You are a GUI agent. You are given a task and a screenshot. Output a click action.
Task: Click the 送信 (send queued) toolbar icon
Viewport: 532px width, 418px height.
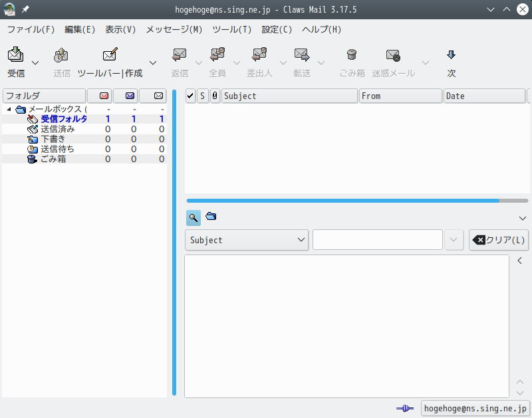tap(61, 54)
